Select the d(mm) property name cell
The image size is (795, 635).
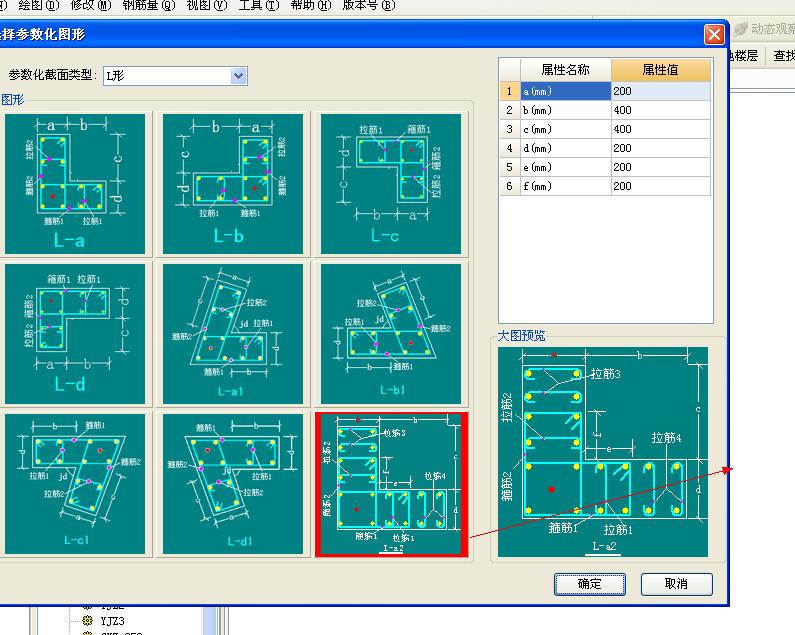[x=566, y=148]
